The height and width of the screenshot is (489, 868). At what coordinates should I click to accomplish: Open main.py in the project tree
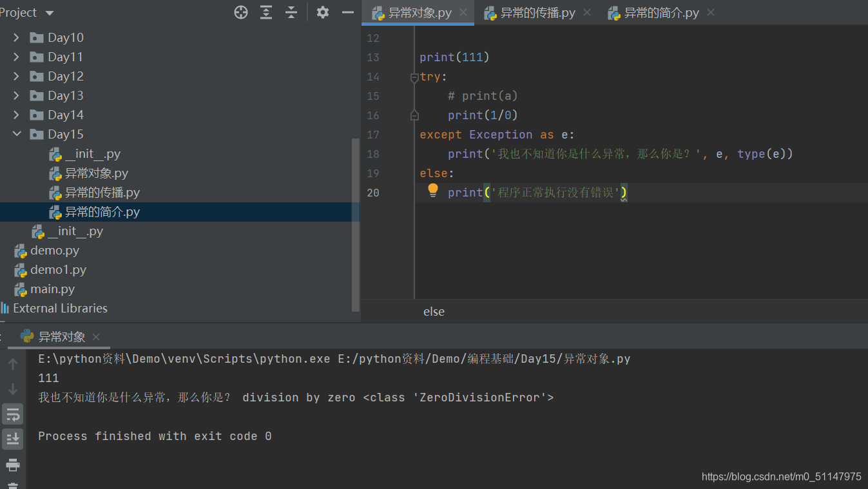click(x=53, y=289)
